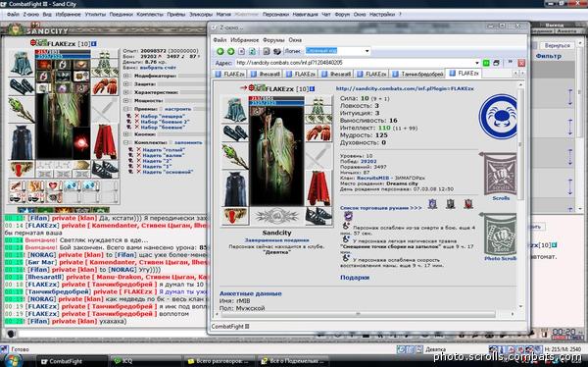This screenshot has width=588, height=367.
Task: Put on the Надеть "валик" kit
Action: (163, 155)
